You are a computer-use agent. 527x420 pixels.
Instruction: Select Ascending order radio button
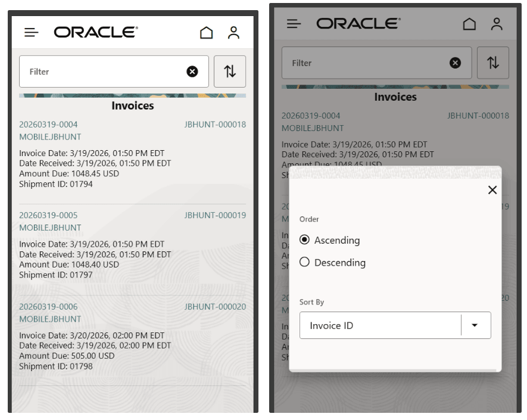coord(304,239)
